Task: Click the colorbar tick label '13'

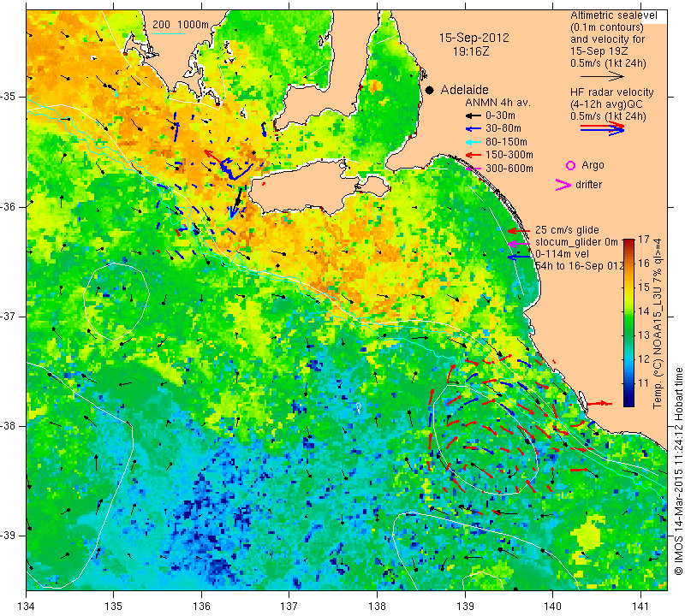Action: pos(644,335)
